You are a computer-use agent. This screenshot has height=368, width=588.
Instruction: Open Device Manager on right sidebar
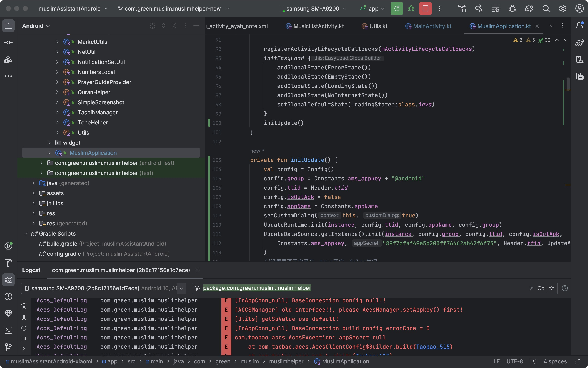580,59
